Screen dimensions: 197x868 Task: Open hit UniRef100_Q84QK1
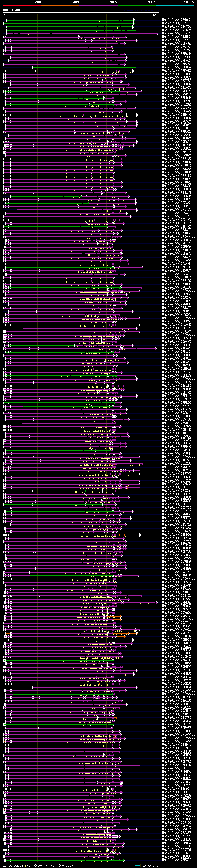(177, 20)
